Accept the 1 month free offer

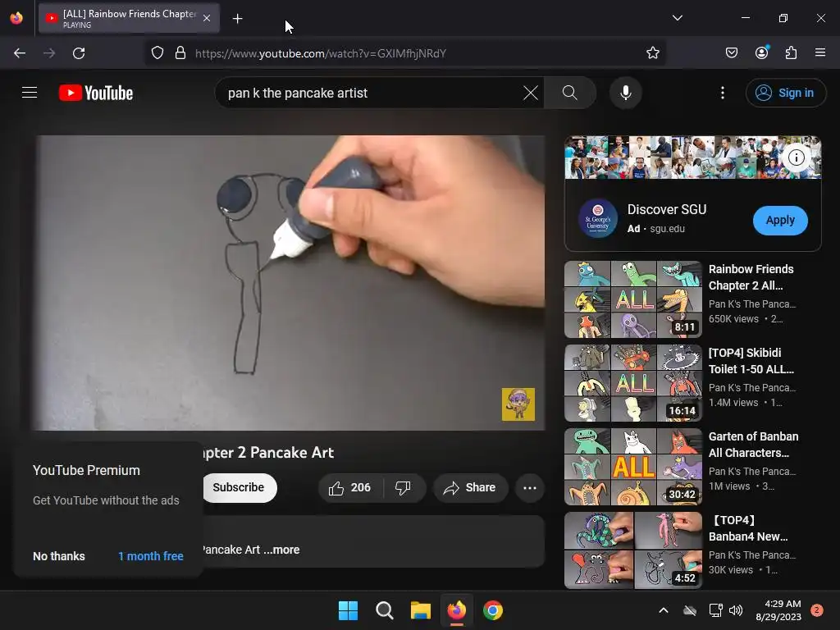[151, 556]
